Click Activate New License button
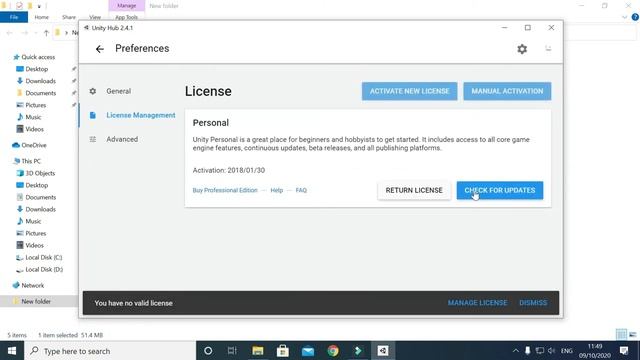 [409, 91]
